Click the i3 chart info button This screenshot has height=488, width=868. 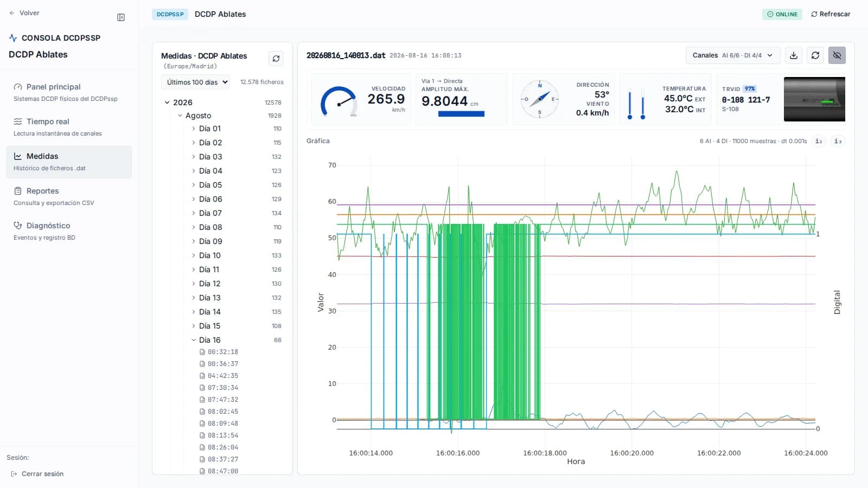coord(838,141)
